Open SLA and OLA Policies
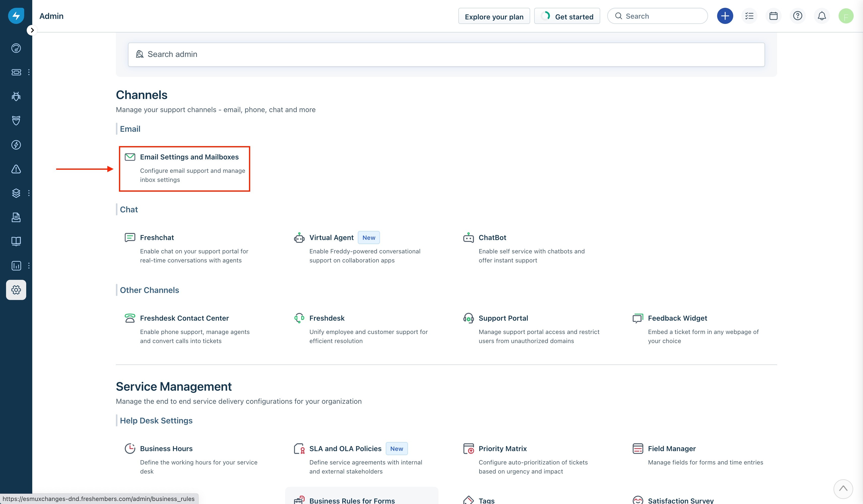This screenshot has height=504, width=863. [x=345, y=449]
